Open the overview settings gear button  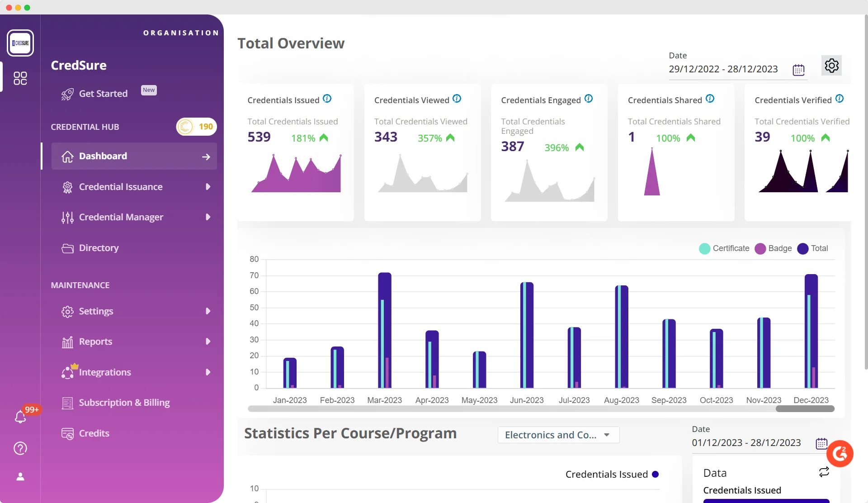pos(831,66)
